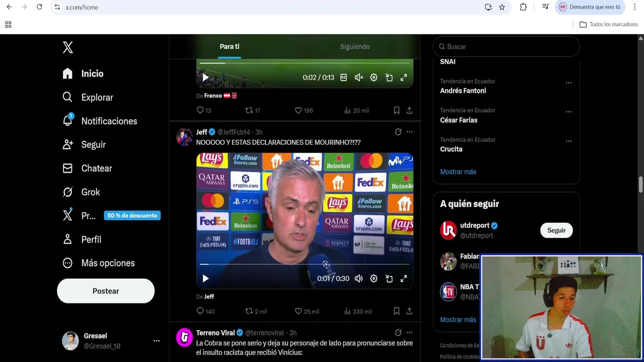Click Chrome apps grid icon

8,24
